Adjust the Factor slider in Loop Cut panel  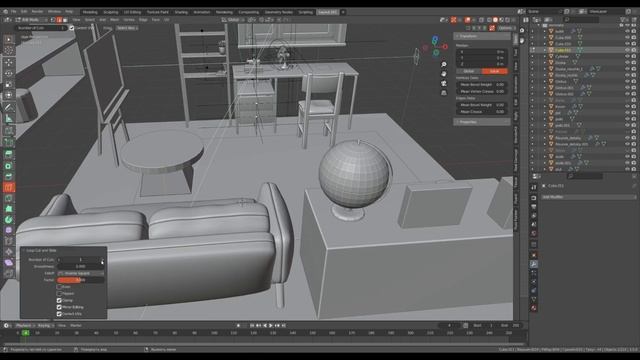[x=80, y=280]
